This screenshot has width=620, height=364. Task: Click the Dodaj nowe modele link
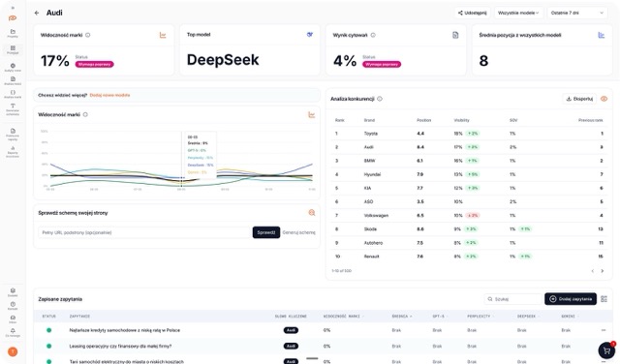coord(109,95)
